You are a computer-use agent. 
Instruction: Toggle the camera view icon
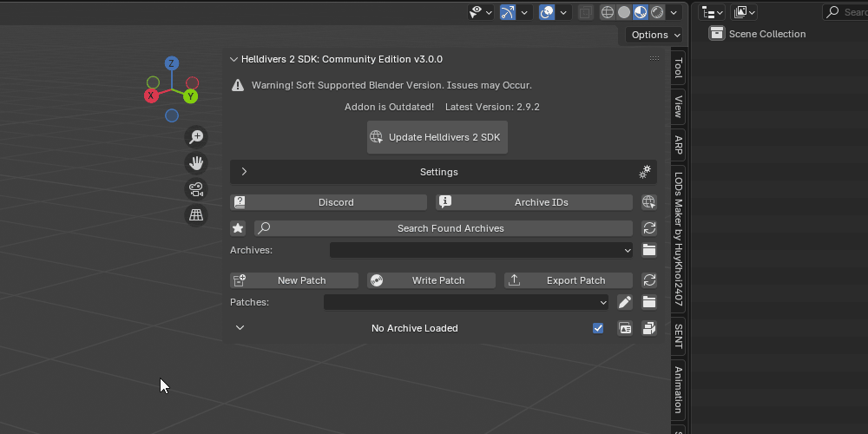pos(196,188)
